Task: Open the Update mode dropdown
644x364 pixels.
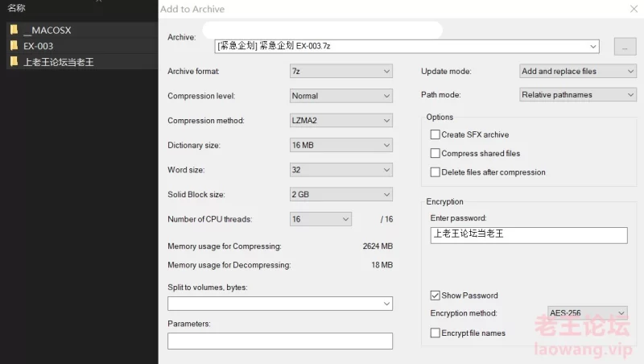Action: (x=578, y=71)
